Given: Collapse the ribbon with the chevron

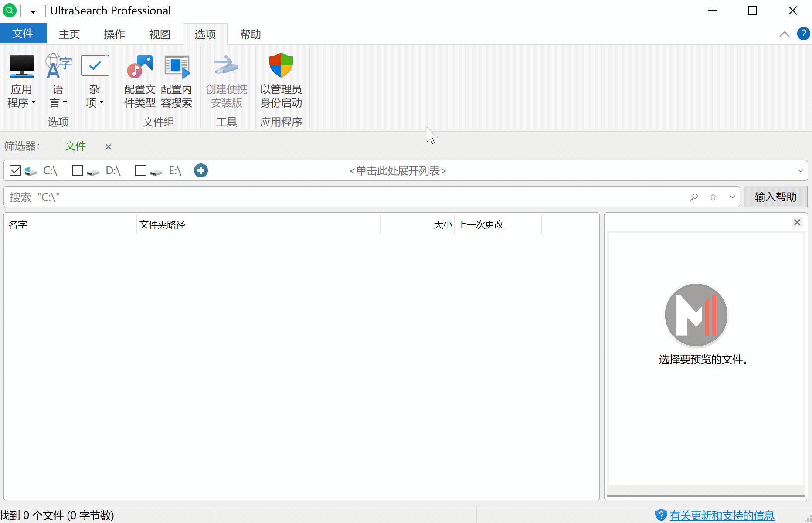Looking at the screenshot, I should coord(784,34).
